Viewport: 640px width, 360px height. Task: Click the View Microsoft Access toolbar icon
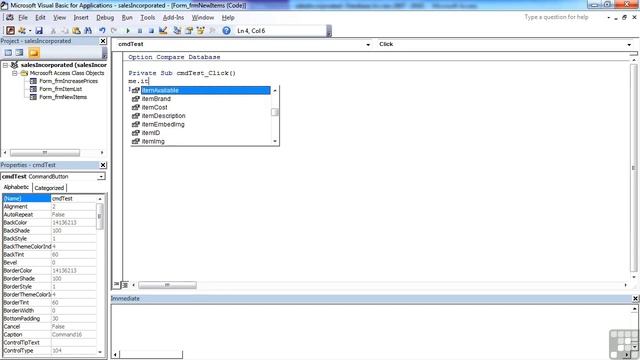[10, 31]
